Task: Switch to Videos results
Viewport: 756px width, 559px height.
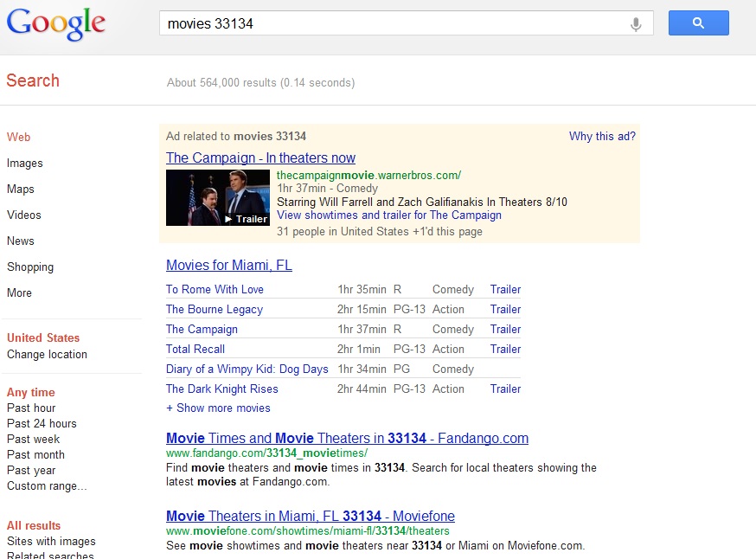Action: pos(23,215)
